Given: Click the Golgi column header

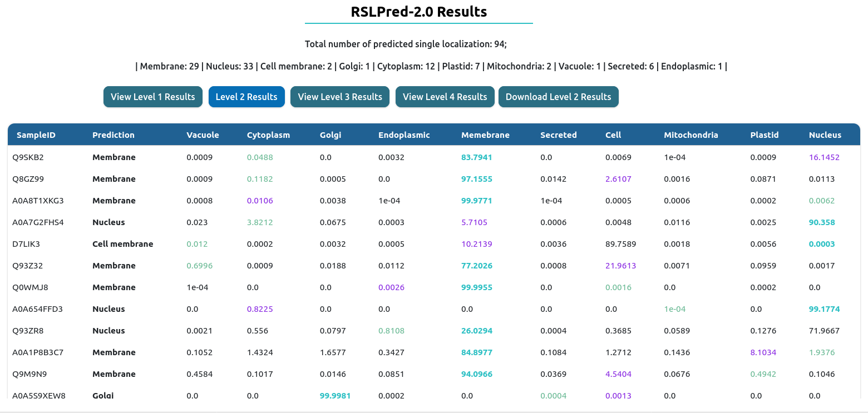Looking at the screenshot, I should [331, 135].
